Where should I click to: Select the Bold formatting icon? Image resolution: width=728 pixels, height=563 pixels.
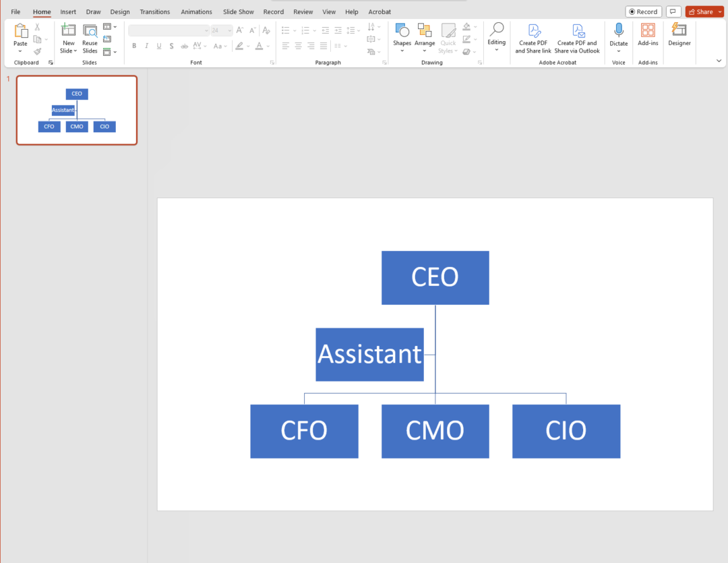133,46
